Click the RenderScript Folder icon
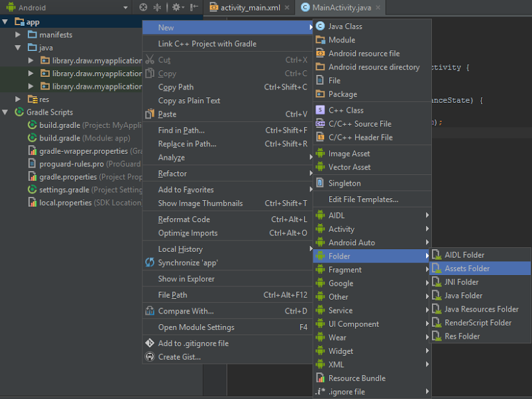Image resolution: width=532 pixels, height=399 pixels. pyautogui.click(x=437, y=323)
